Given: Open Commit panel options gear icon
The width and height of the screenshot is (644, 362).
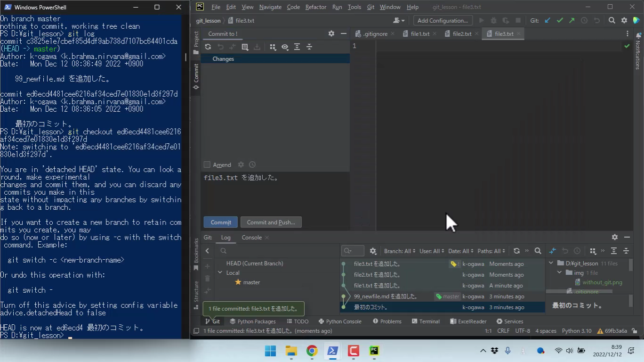Looking at the screenshot, I should point(331,34).
